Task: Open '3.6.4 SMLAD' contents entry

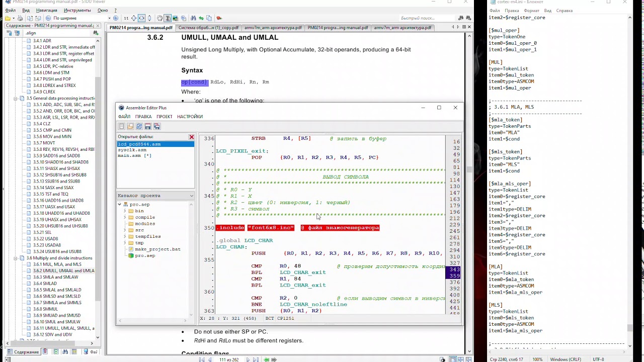Action: click(x=45, y=284)
